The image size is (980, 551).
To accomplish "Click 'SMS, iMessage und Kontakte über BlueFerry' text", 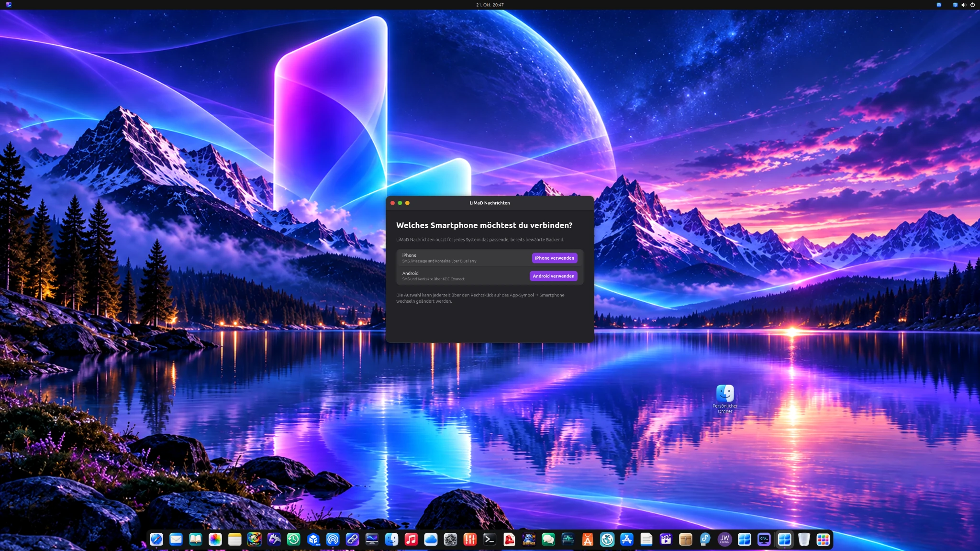I will [x=439, y=261].
